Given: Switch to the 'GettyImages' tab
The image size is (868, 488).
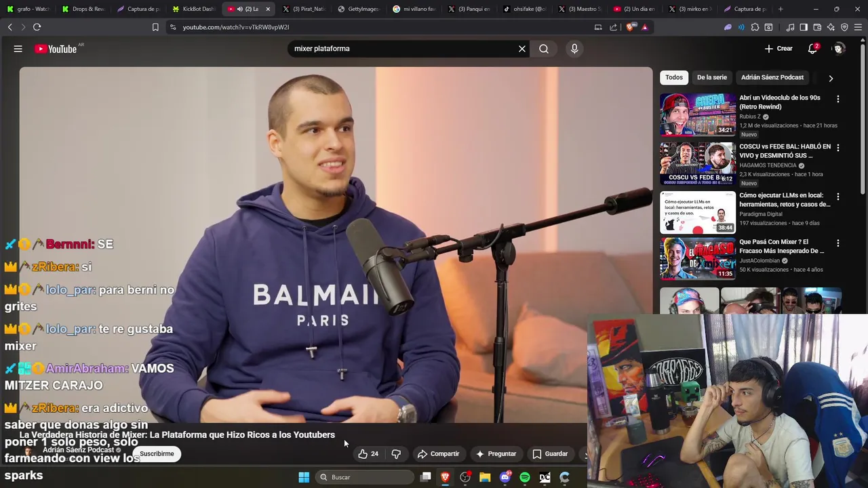Looking at the screenshot, I should point(359,9).
